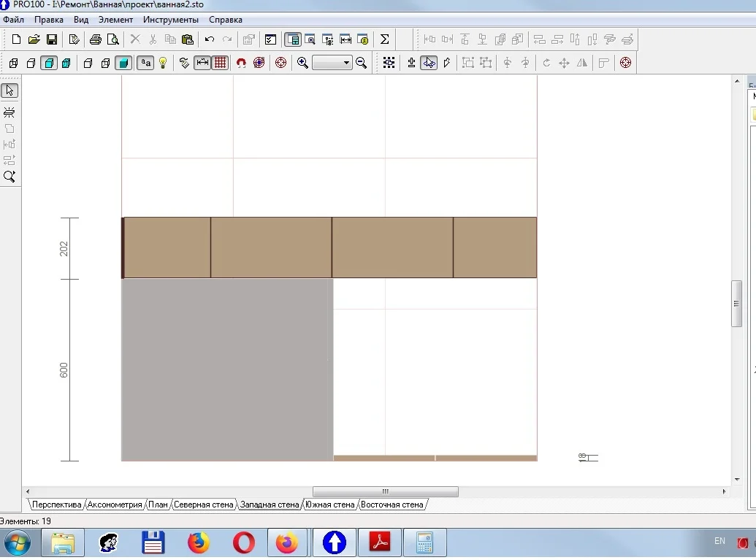This screenshot has width=756, height=560.
Task: Open print preview from the toolbar
Action: point(112,39)
